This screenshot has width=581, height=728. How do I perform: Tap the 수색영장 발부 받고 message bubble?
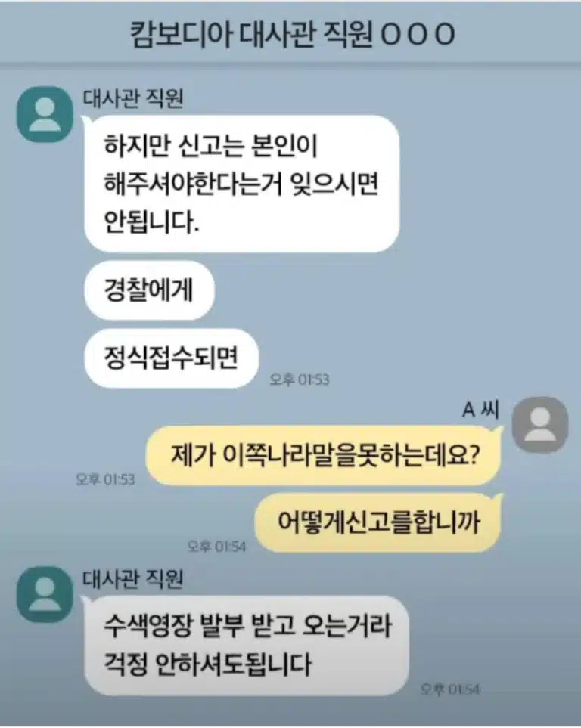coord(247,646)
